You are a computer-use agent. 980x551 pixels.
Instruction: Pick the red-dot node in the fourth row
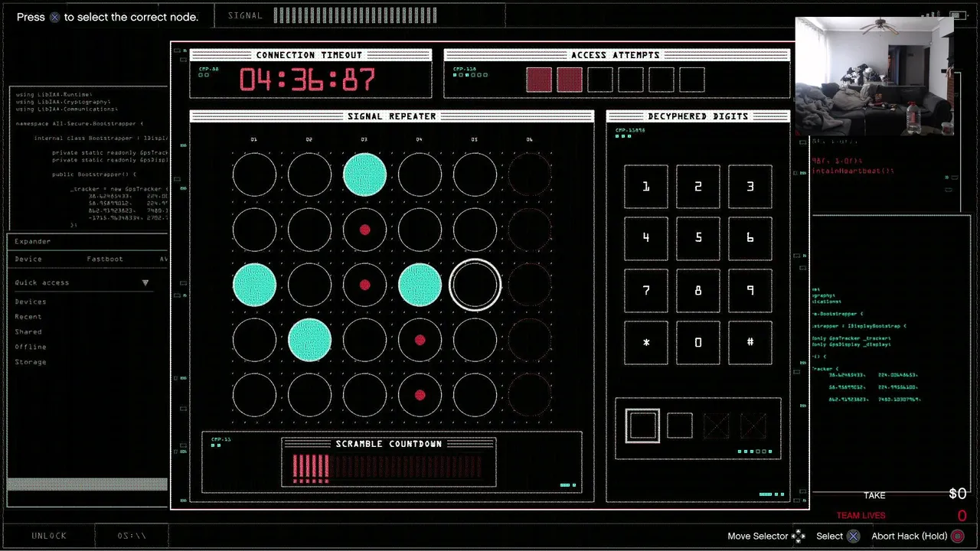click(x=420, y=340)
